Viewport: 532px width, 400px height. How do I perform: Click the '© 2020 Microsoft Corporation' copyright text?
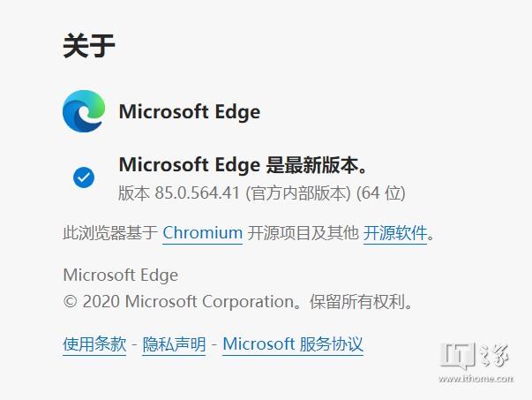pos(178,301)
